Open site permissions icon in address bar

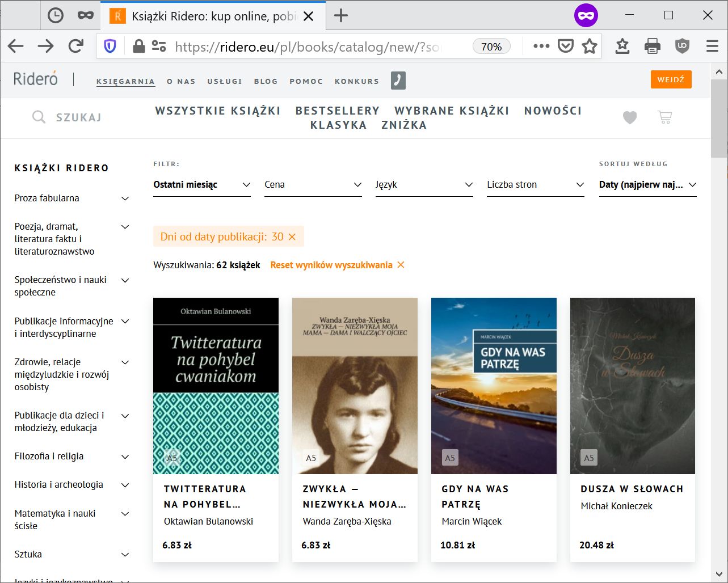pos(159,47)
